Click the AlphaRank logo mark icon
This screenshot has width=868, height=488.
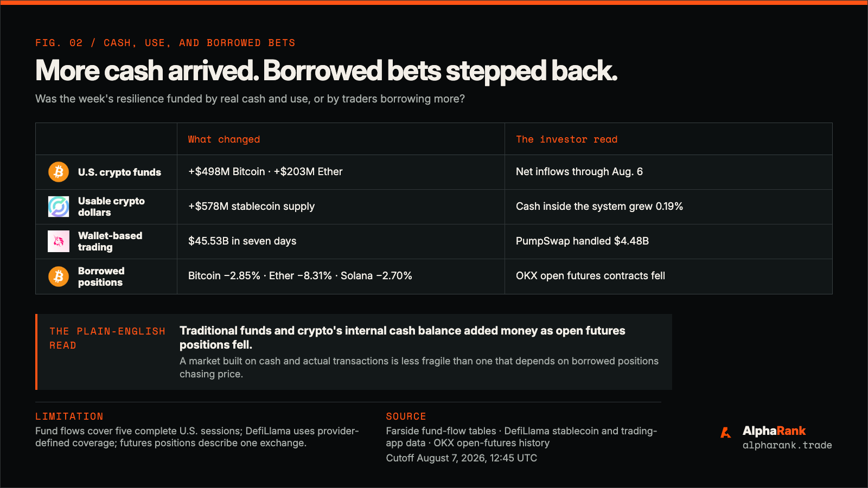tap(726, 433)
